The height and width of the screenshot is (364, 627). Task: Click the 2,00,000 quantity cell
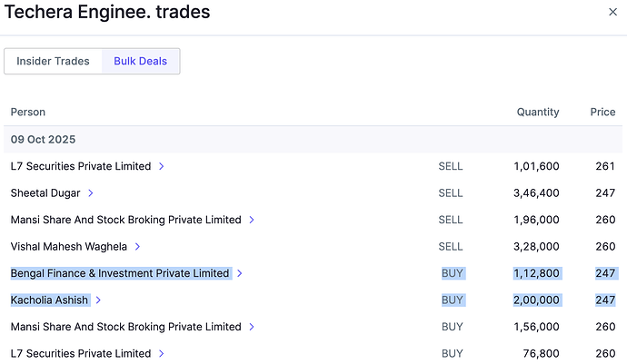pos(536,300)
